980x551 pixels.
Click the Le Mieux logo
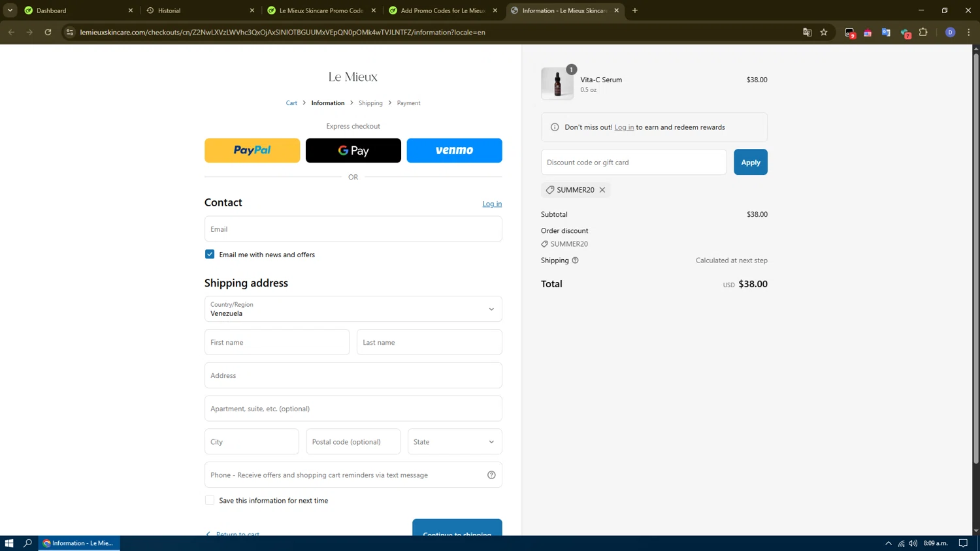pos(353,77)
